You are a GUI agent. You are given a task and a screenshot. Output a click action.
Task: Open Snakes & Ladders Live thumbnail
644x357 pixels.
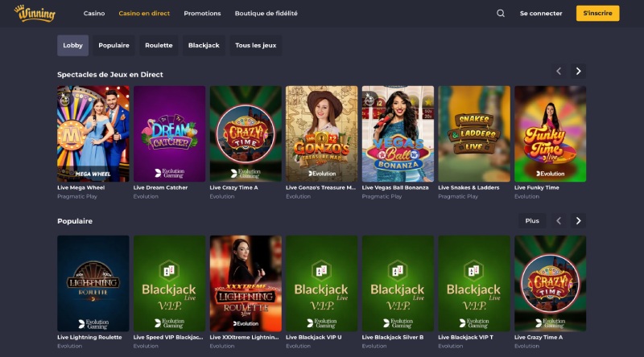pyautogui.click(x=474, y=133)
